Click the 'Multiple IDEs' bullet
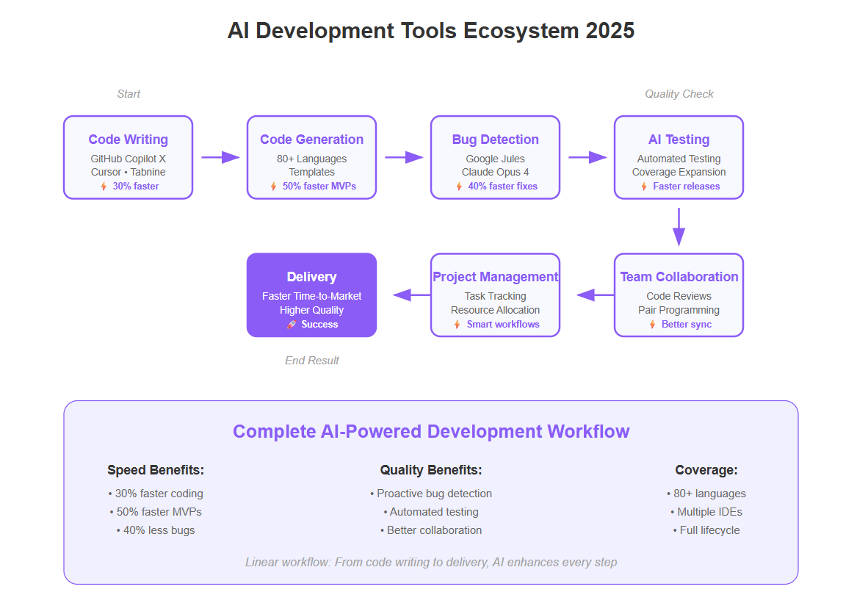 click(x=706, y=512)
